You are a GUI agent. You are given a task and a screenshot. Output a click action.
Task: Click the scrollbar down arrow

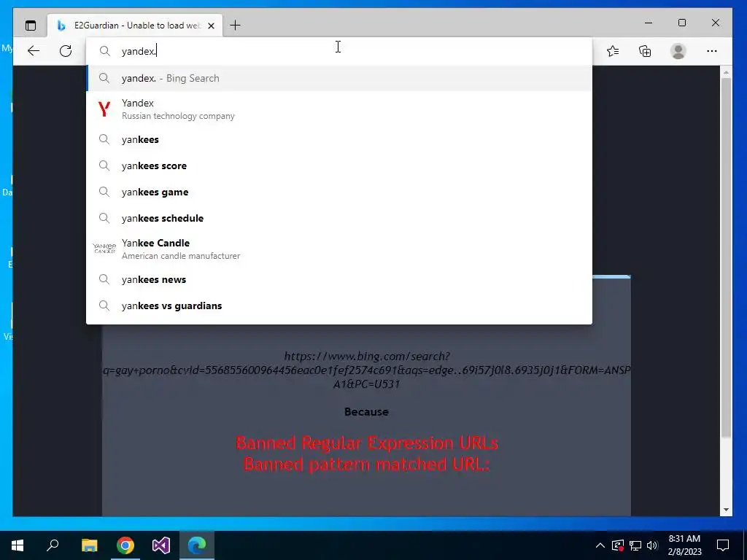point(726,510)
